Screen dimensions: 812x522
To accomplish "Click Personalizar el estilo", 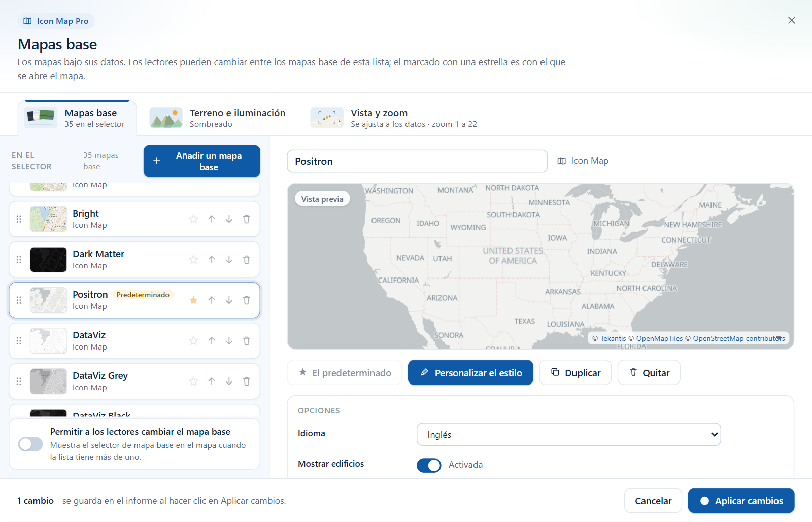I will tap(471, 373).
